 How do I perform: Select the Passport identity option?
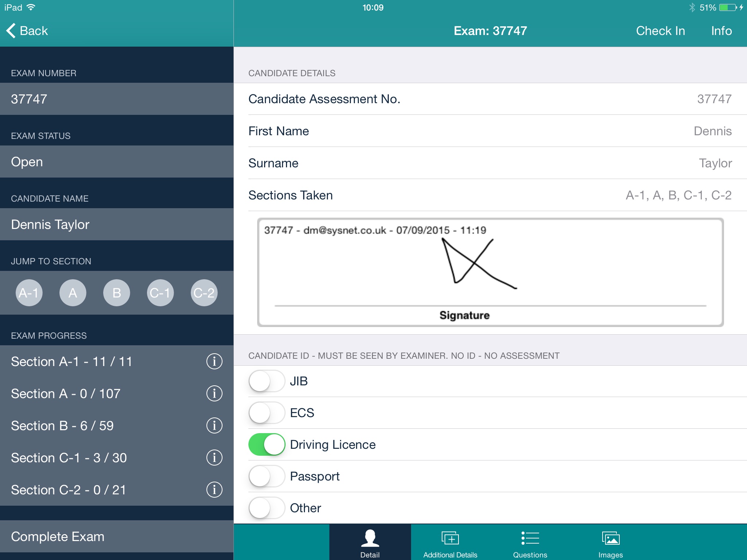(x=267, y=475)
